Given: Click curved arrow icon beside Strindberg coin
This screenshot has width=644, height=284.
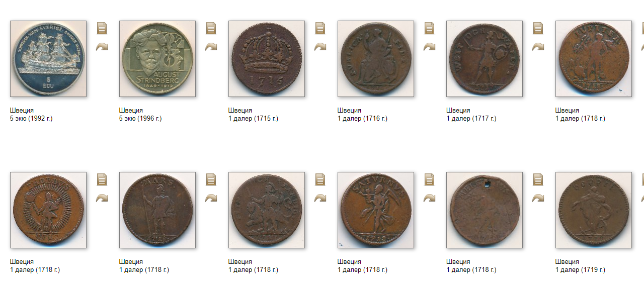Looking at the screenshot, I should pos(211,47).
